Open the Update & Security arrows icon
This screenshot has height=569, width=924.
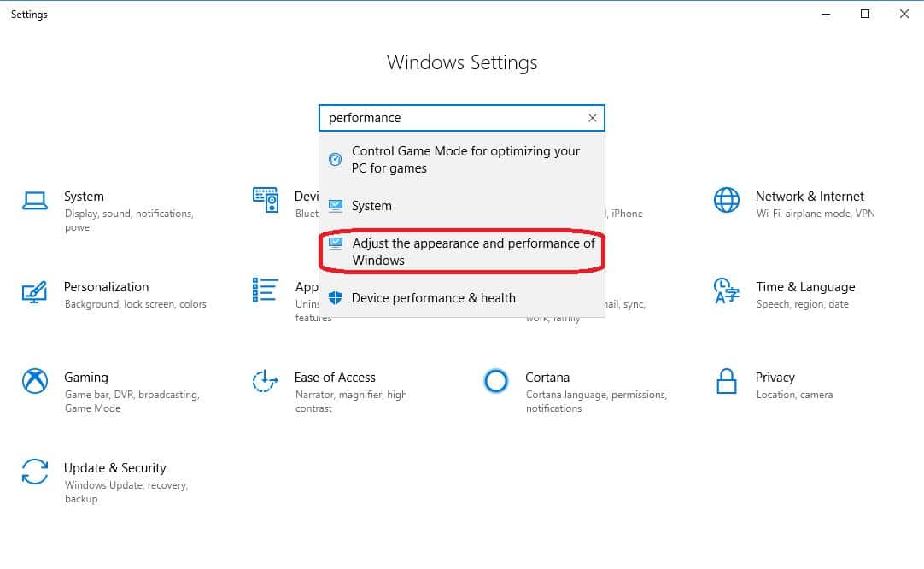35,472
